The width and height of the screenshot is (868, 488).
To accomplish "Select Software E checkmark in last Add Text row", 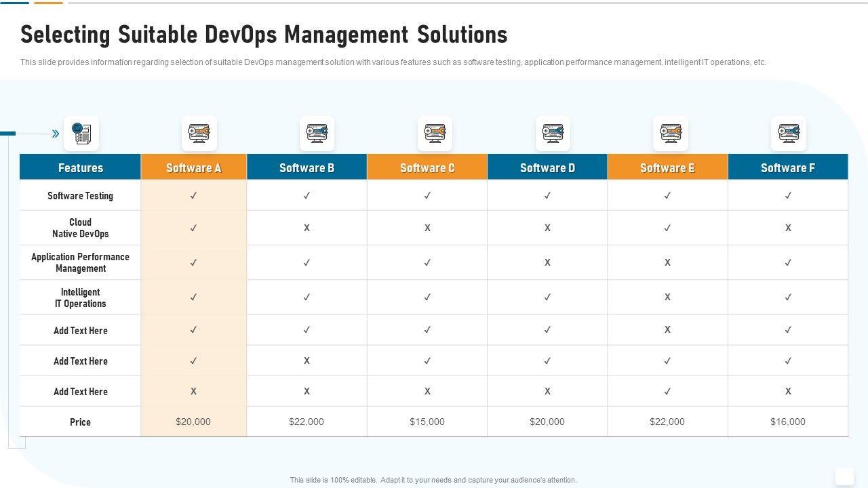I will [x=667, y=391].
